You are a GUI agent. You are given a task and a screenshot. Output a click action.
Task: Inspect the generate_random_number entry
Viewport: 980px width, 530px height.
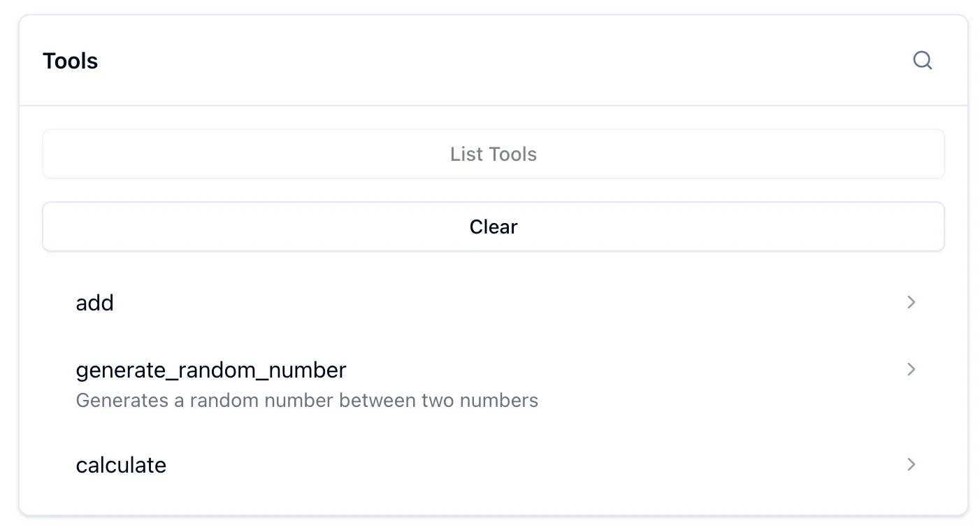(x=211, y=370)
